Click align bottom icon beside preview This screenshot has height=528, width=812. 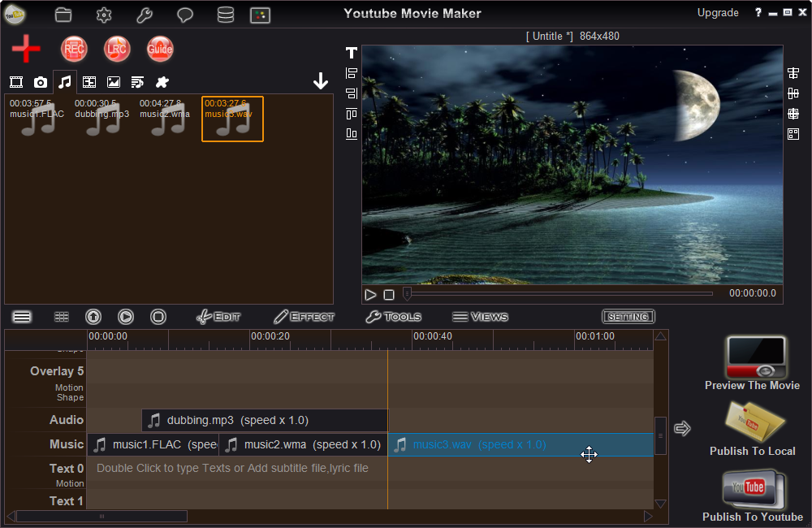pyautogui.click(x=352, y=134)
